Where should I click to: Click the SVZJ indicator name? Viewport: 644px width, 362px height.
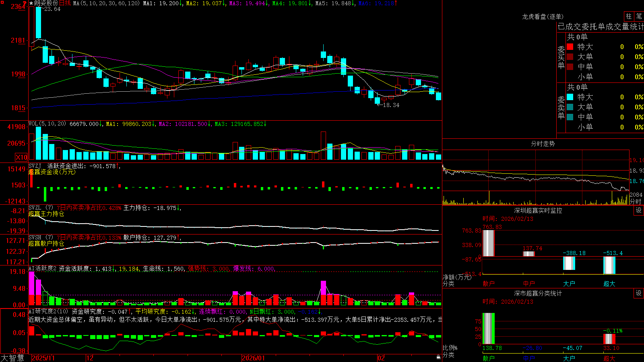[x=35, y=166]
